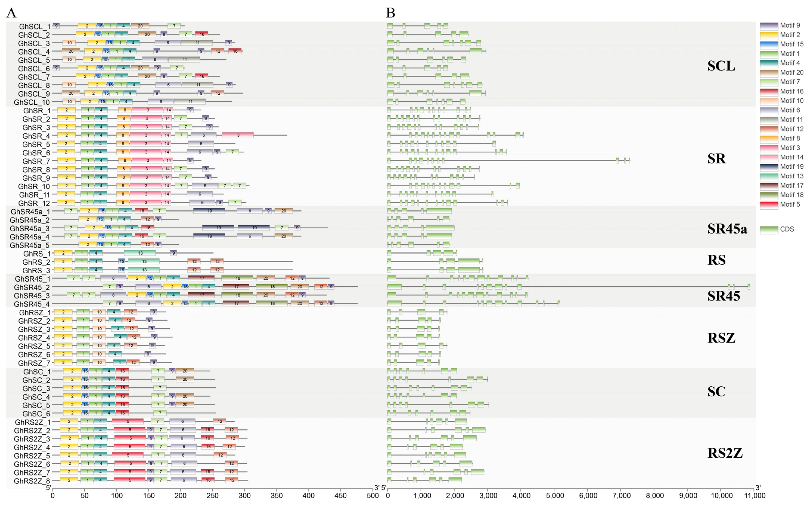Select the GhSR_7 row label
This screenshot has height=505, width=812.
tap(36, 161)
